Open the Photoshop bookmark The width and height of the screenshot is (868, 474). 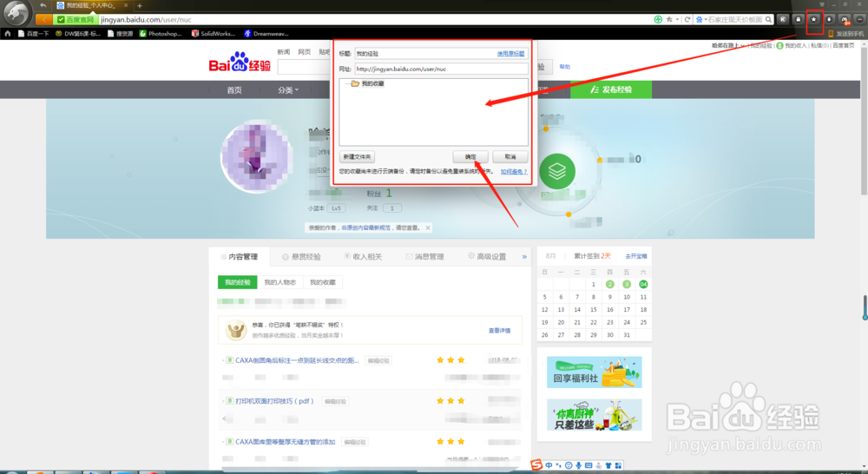pyautogui.click(x=161, y=34)
